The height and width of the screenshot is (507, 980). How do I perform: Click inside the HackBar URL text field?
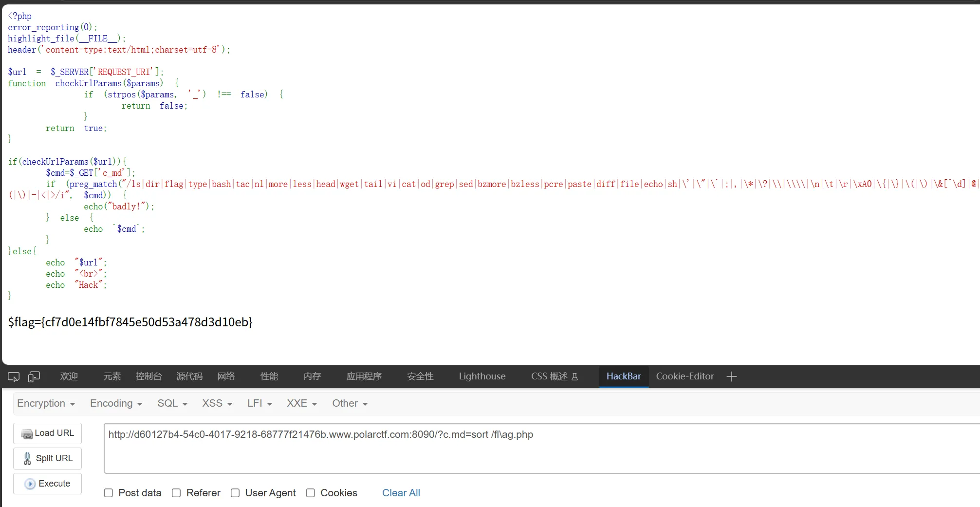(x=541, y=448)
